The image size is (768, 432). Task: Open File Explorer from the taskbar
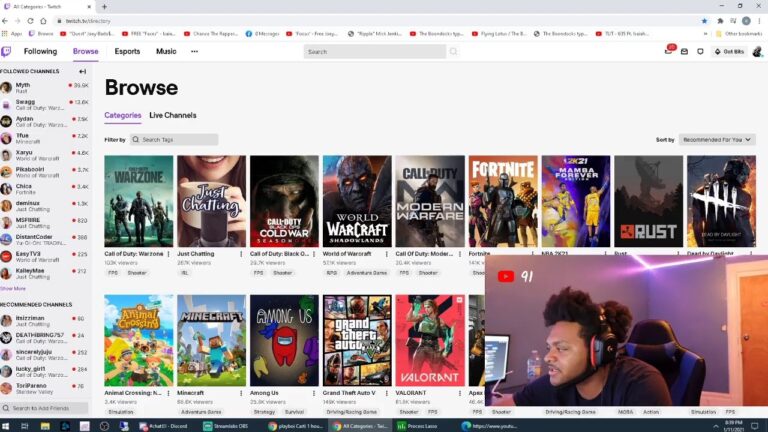[x=45, y=426]
